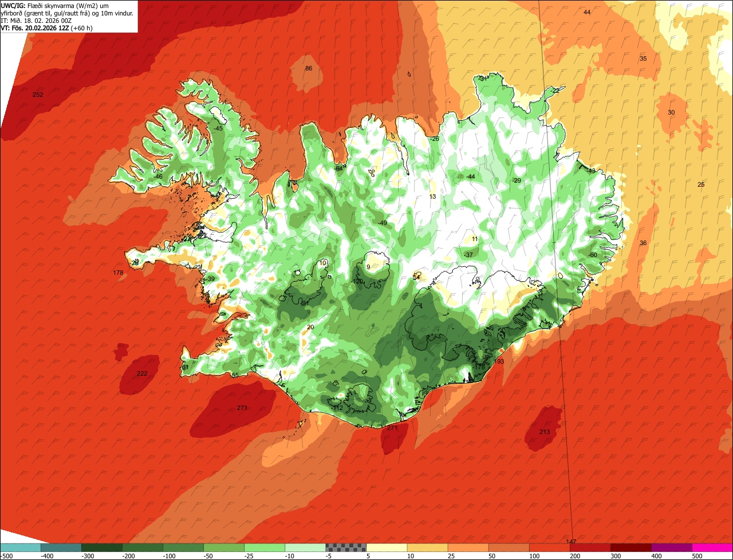Click the map value 39
733x560 pixels.
click(x=211, y=279)
